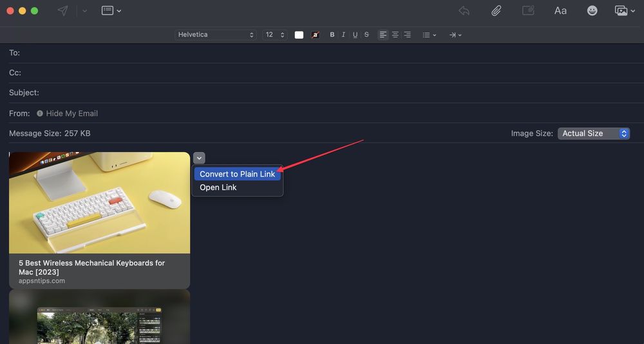644x344 pixels.
Task: Open the emoji picker smiley icon
Action: click(592, 11)
